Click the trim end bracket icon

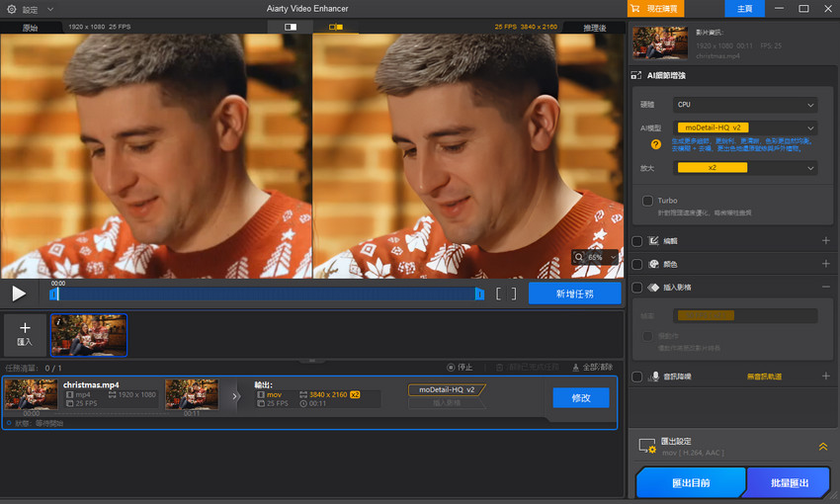(x=513, y=294)
